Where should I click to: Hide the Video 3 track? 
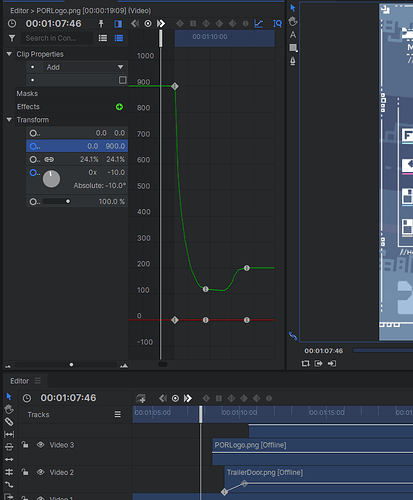click(41, 445)
